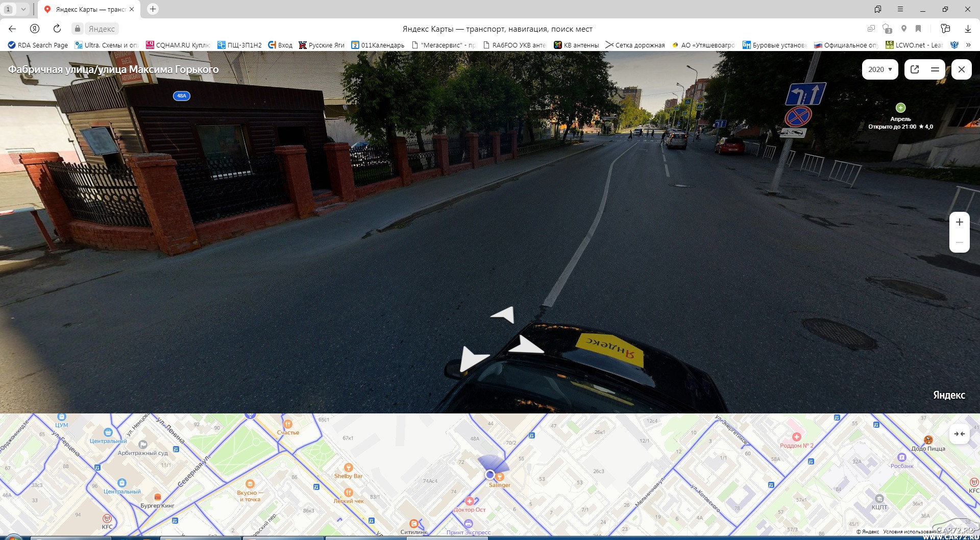Viewport: 980px width, 540px height.
Task: Open the LCWO.net bookmark
Action: (x=914, y=45)
